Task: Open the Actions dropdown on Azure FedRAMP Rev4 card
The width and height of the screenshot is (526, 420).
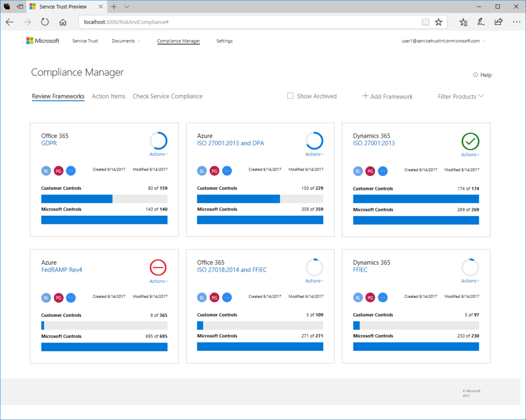Action: [x=158, y=281]
